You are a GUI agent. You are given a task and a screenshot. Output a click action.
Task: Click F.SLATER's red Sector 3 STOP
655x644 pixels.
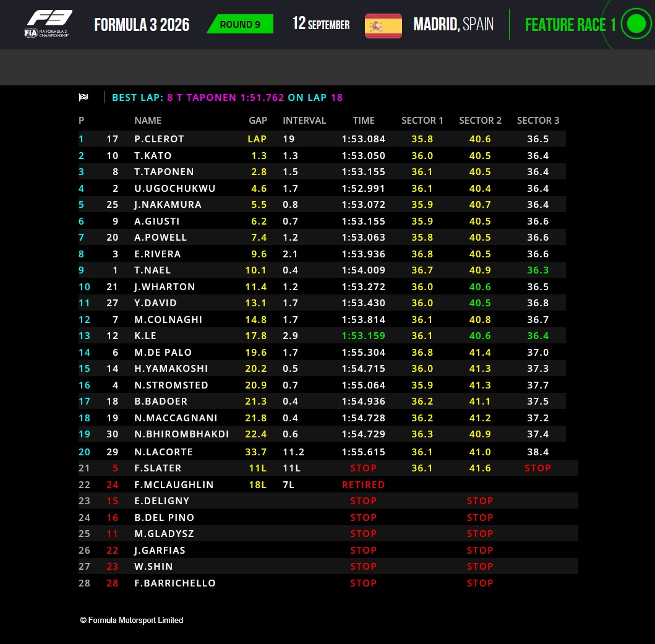click(x=537, y=468)
